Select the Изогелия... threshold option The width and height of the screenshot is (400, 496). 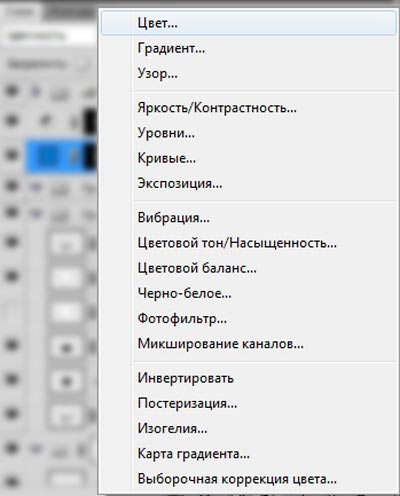(x=249, y=429)
